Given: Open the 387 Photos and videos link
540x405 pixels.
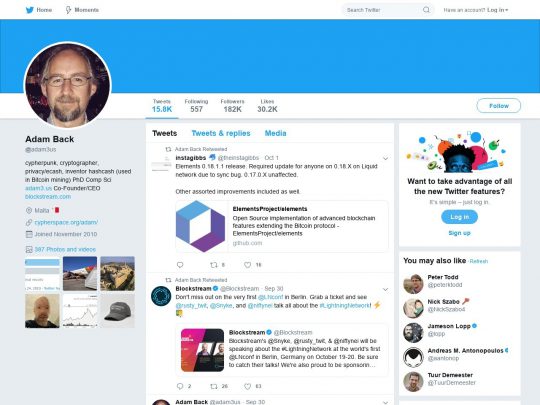Looking at the screenshot, I should 65,249.
